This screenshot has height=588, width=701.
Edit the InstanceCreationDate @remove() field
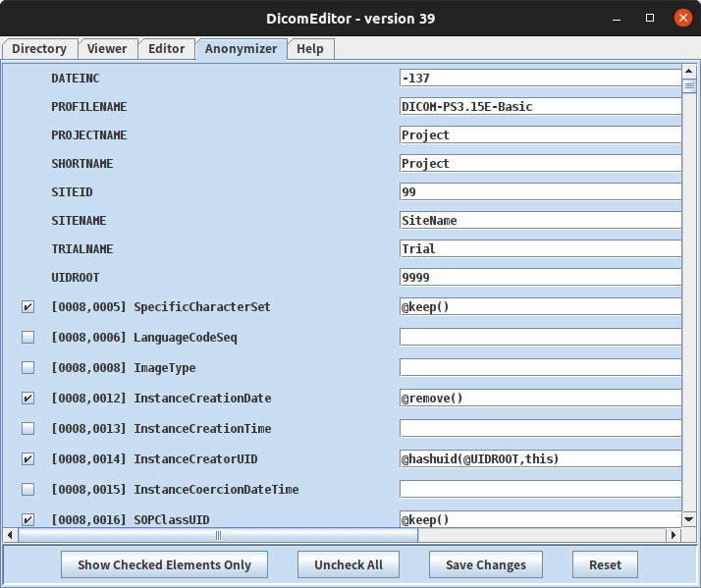(x=541, y=398)
